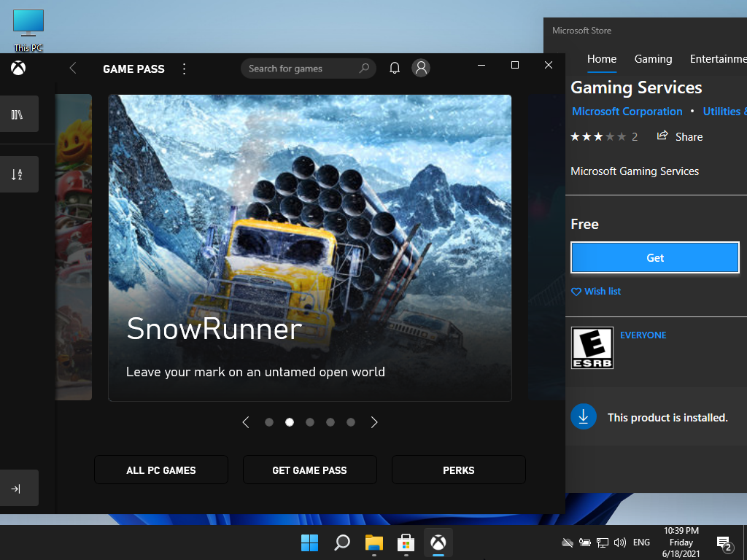Click the blue download installed icon
The height and width of the screenshot is (560, 747).
coord(584,416)
